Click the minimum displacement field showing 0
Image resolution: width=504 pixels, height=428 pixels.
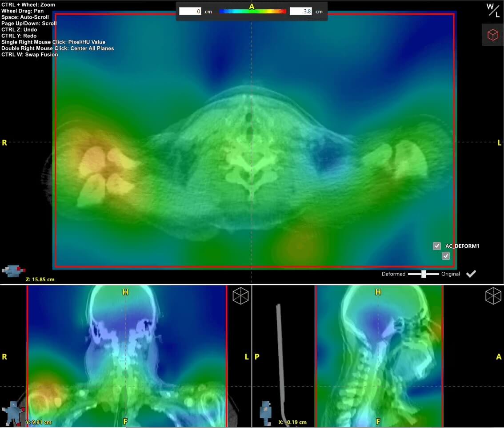point(190,12)
